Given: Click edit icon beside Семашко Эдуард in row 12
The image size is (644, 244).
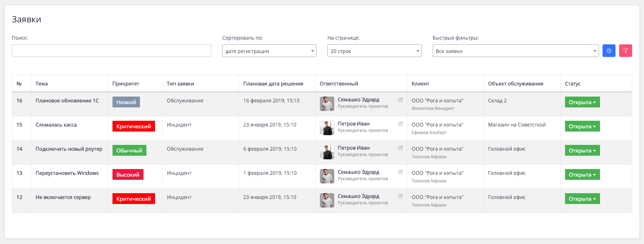Looking at the screenshot, I should 400,196.
